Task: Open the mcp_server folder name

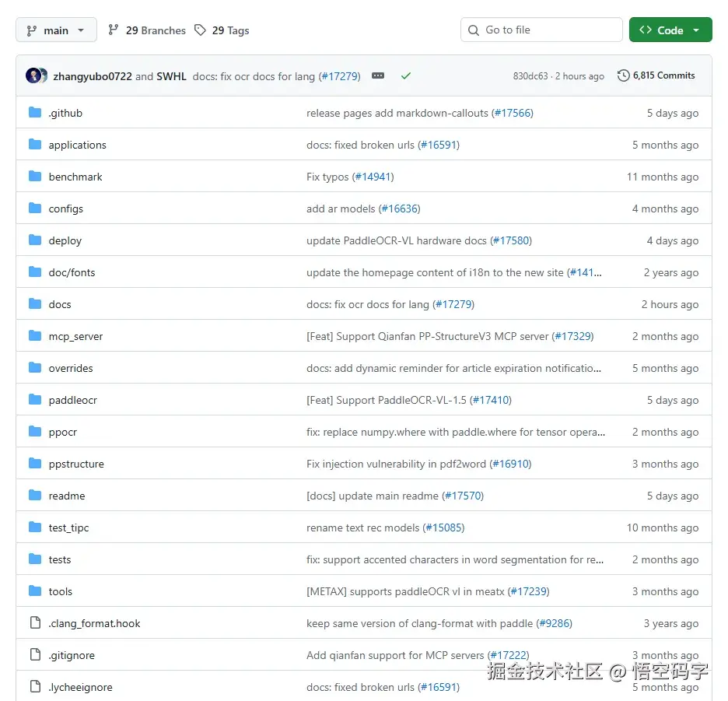Action: [x=75, y=336]
